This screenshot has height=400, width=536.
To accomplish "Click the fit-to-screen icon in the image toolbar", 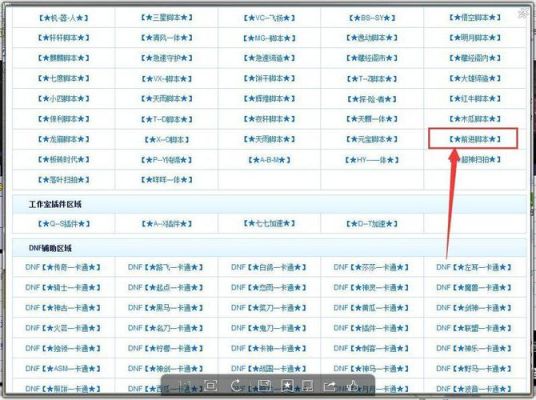I will pyautogui.click(x=210, y=386).
